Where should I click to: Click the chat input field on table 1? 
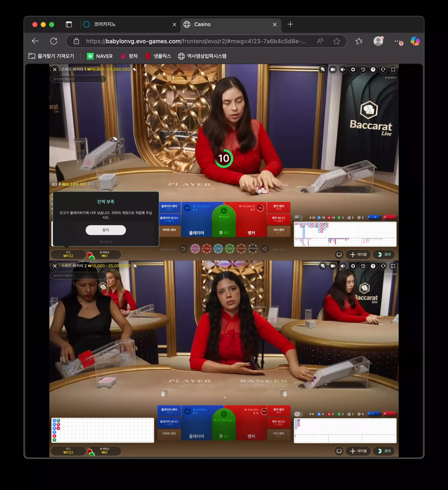pyautogui.click(x=78, y=79)
